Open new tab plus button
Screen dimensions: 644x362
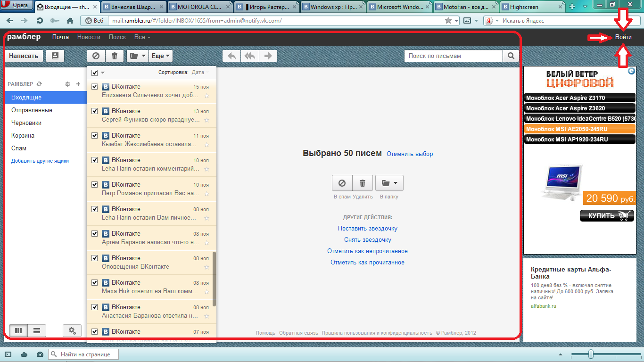coord(572,7)
